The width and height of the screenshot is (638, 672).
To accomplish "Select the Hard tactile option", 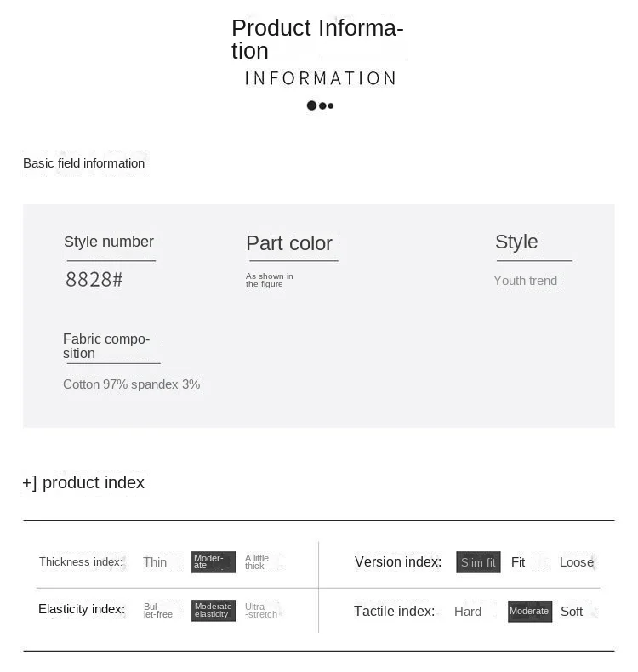I will tap(468, 611).
